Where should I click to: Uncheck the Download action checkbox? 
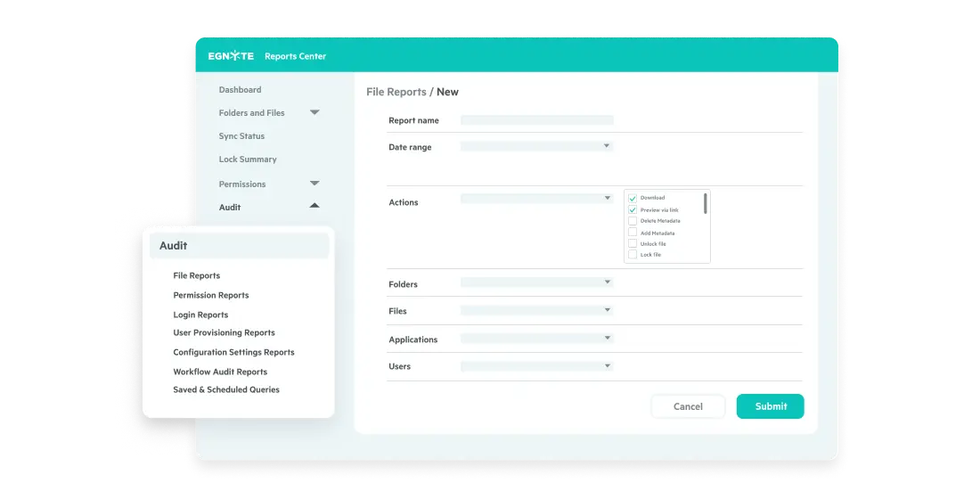633,198
